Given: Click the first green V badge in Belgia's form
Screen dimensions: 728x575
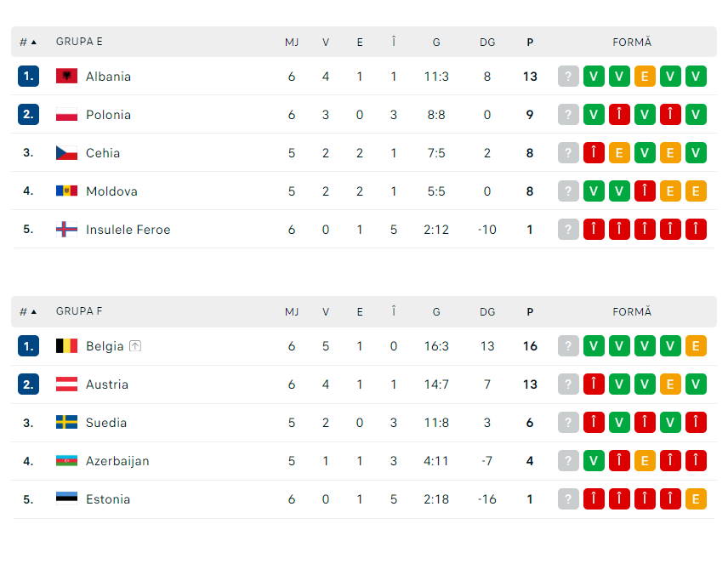Looking at the screenshot, I should [594, 345].
